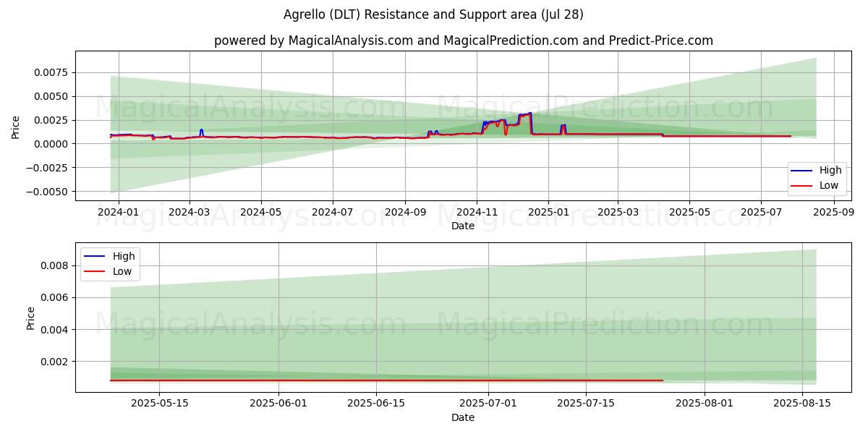This screenshot has width=868, height=434.
Task: Click the top chart x-axis date 2025-01
Action: click(548, 212)
